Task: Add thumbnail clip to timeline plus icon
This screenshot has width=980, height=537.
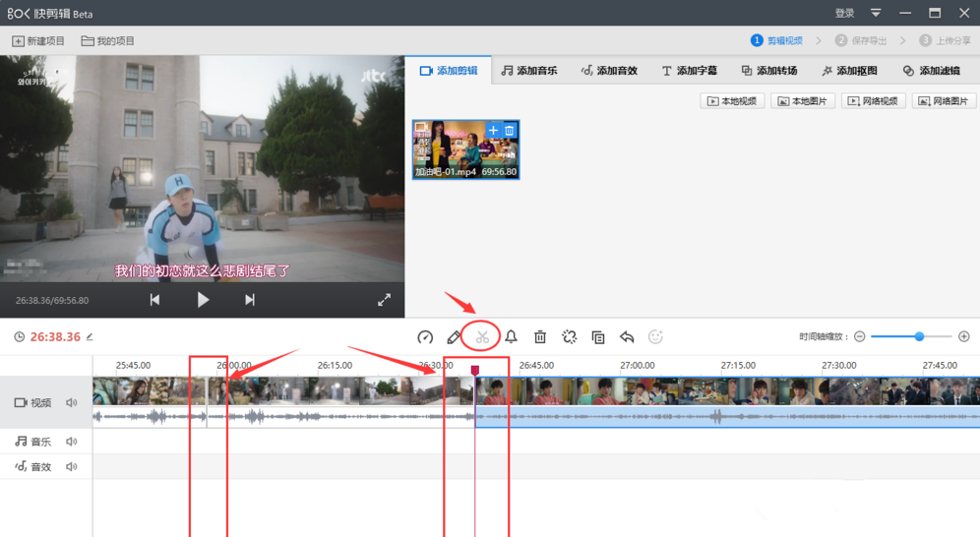Action: pos(493,131)
